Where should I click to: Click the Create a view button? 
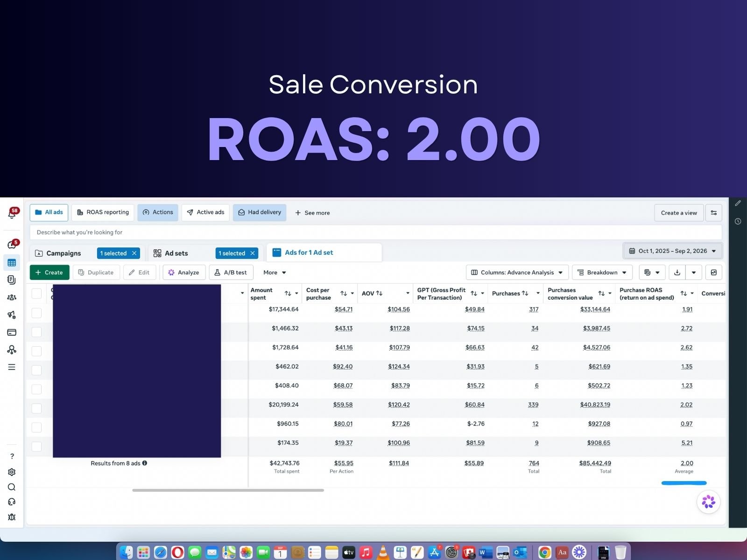pyautogui.click(x=679, y=213)
